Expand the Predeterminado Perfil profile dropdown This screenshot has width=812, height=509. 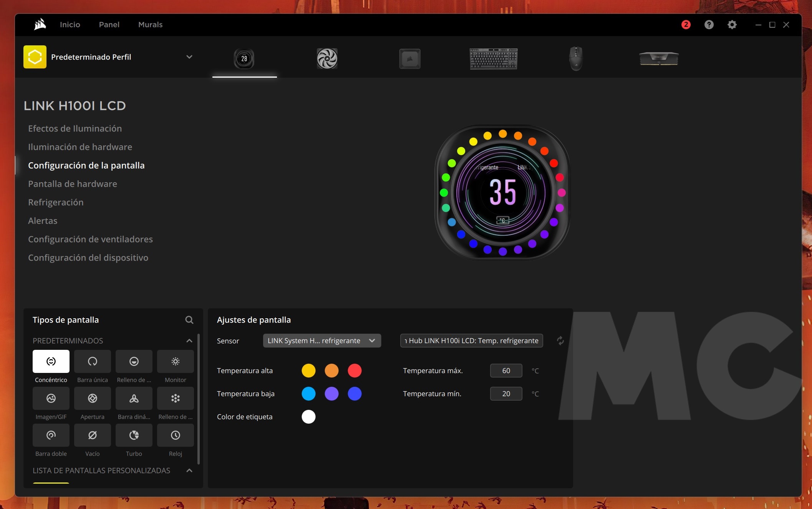point(189,57)
